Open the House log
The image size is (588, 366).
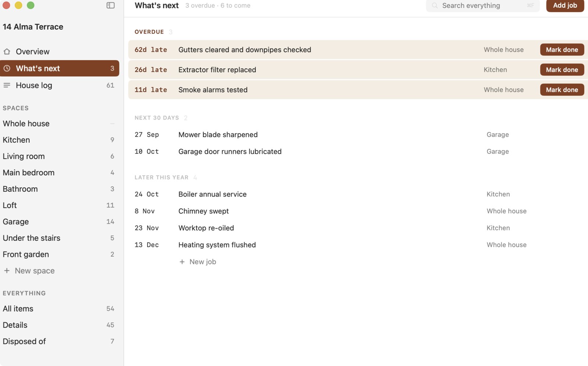(x=60, y=85)
